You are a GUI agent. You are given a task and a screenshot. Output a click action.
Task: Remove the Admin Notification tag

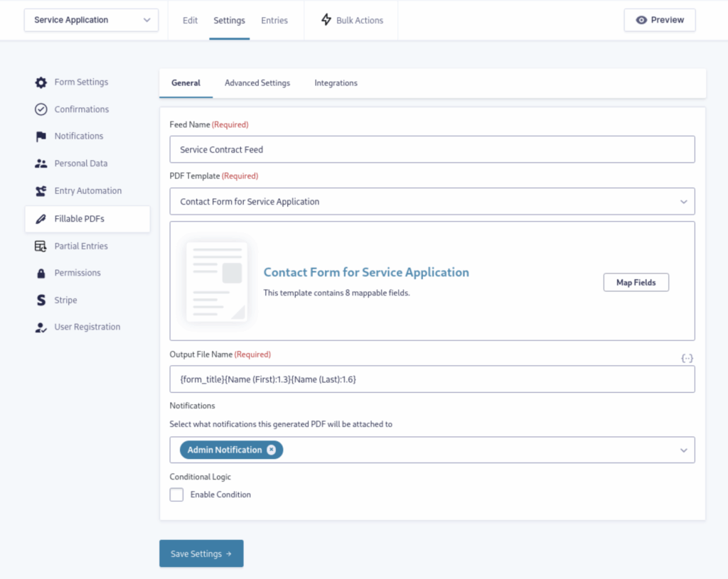[271, 450]
